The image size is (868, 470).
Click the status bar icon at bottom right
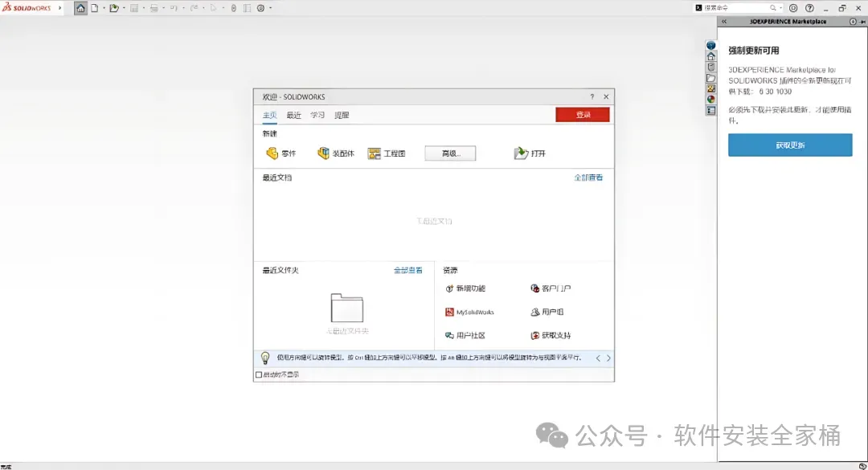[x=862, y=466]
